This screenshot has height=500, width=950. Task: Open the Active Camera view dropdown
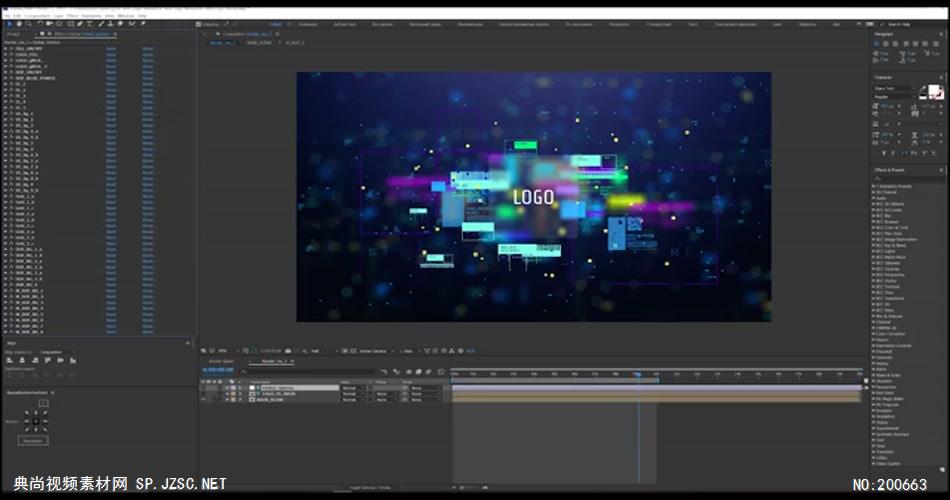(376, 351)
